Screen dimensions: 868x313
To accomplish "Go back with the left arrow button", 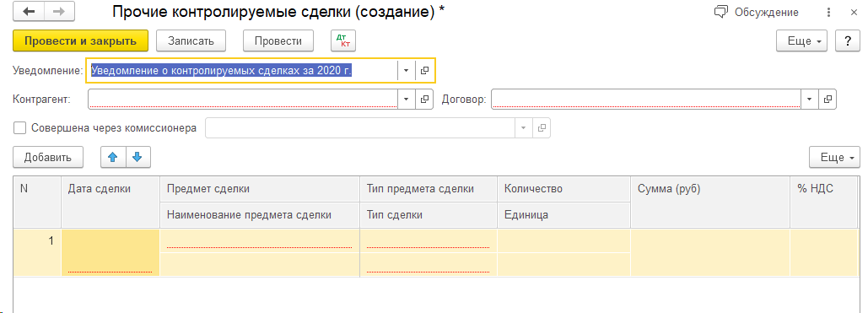I will pos(28,12).
